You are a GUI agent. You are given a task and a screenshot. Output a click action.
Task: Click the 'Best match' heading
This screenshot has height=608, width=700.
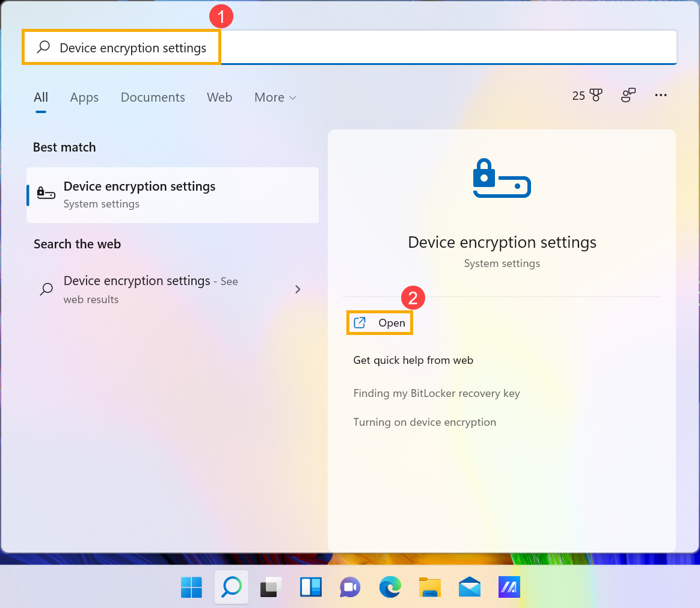click(x=64, y=147)
